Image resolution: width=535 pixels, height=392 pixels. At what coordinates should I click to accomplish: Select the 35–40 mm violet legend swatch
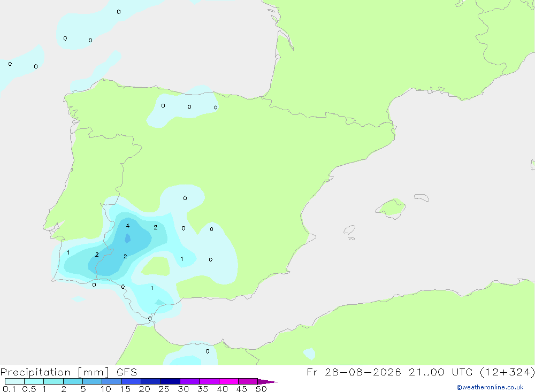coord(209,381)
